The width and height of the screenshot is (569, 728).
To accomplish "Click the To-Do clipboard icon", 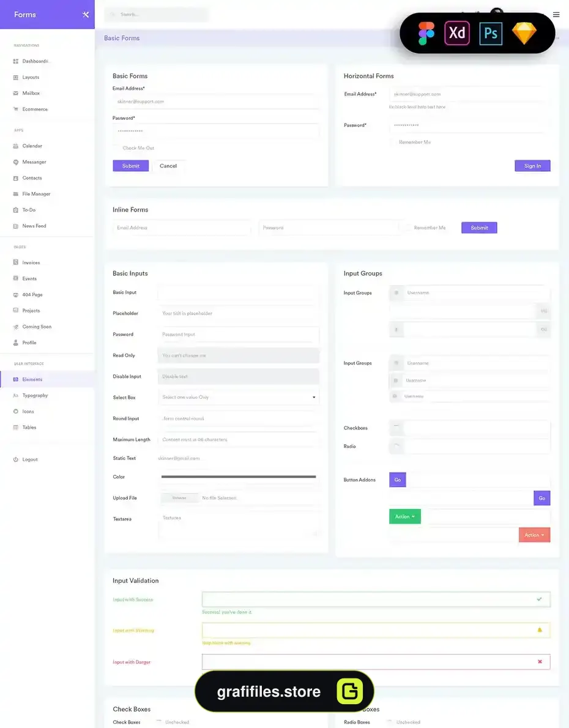I will point(16,210).
